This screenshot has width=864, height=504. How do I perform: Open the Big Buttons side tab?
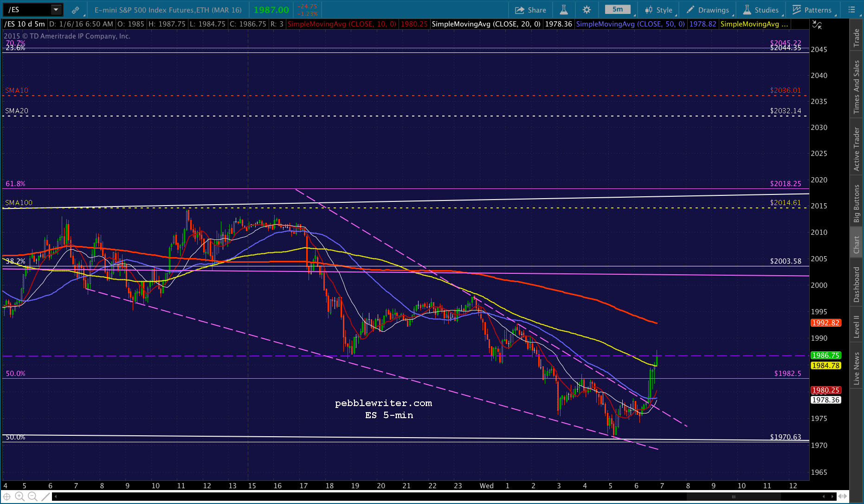click(x=857, y=204)
